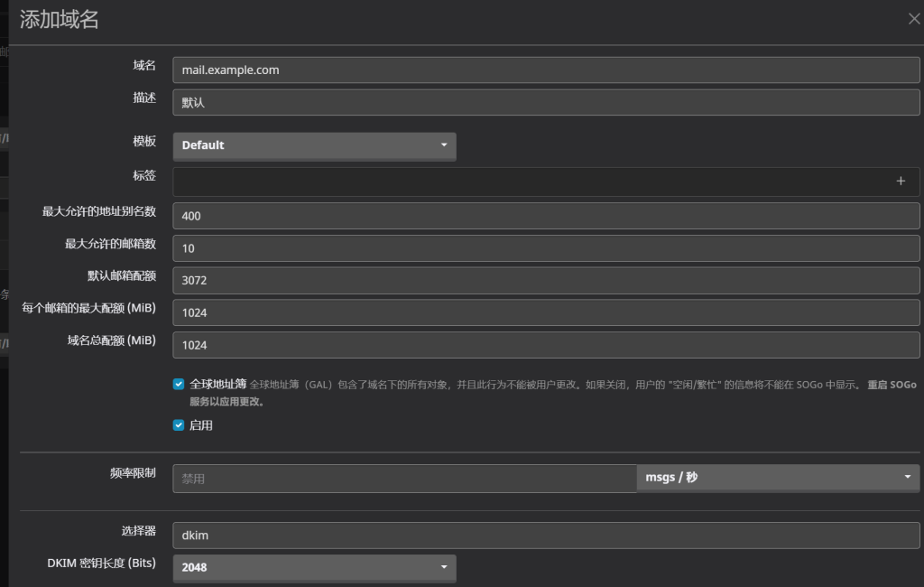Screen dimensions: 924x587
Task: Open the 模板 Default dropdown
Action: [314, 145]
